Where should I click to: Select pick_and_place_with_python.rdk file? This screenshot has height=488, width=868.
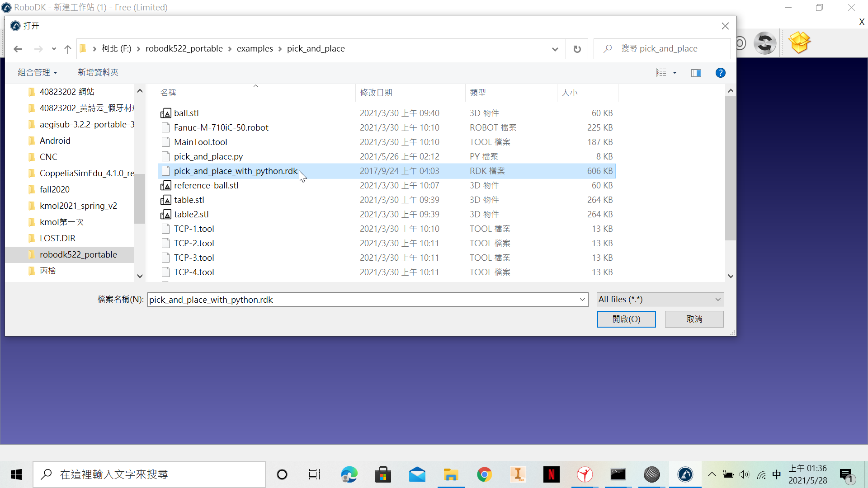tap(387, 171)
